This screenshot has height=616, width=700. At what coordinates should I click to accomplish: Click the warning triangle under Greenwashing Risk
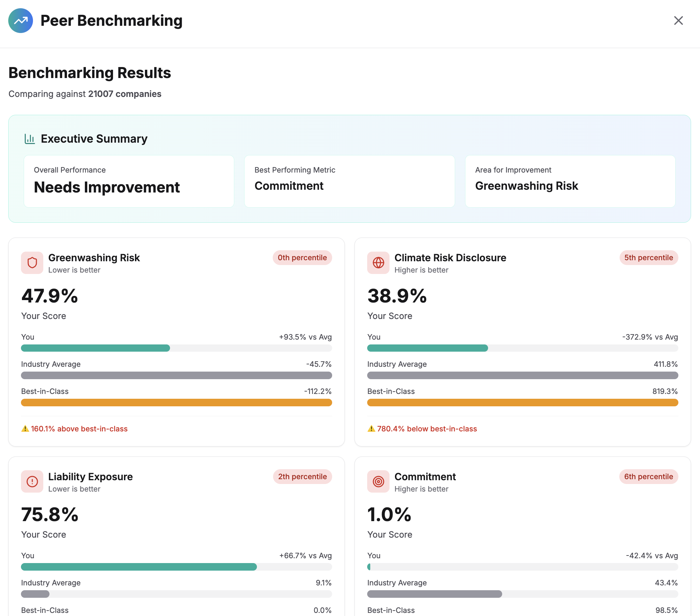(x=24, y=429)
